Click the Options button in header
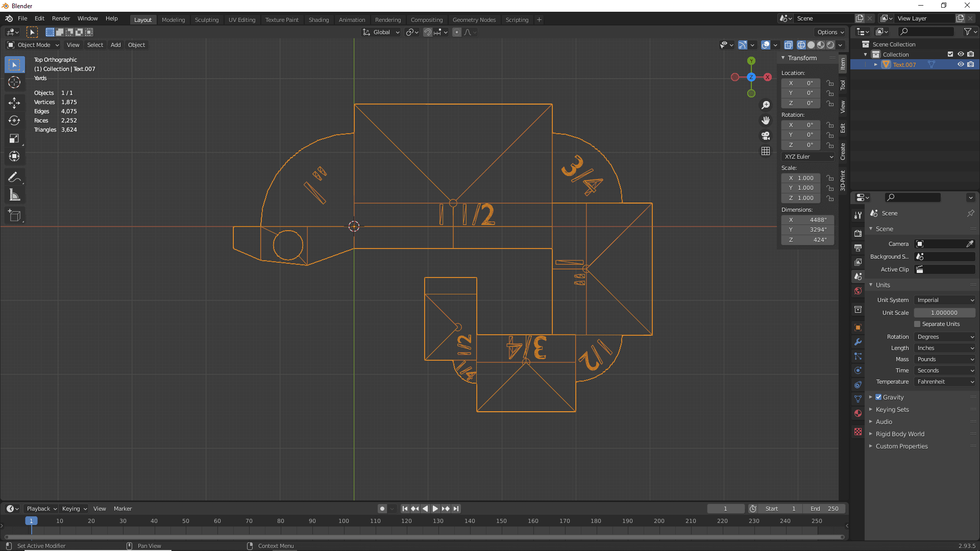Screen dimensions: 980x551 tap(829, 32)
